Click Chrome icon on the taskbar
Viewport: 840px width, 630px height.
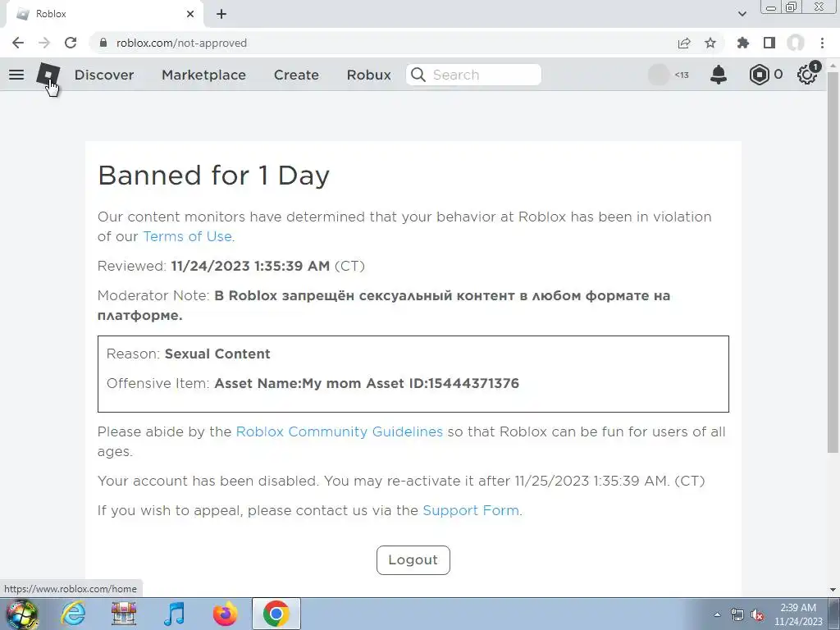point(276,614)
